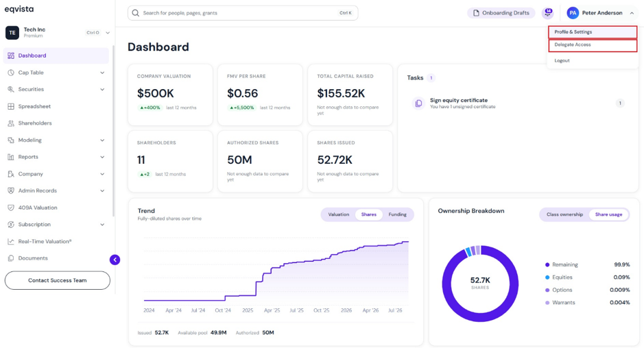Click the FMV Per Share $0.56 value
644x348 pixels.
[242, 94]
